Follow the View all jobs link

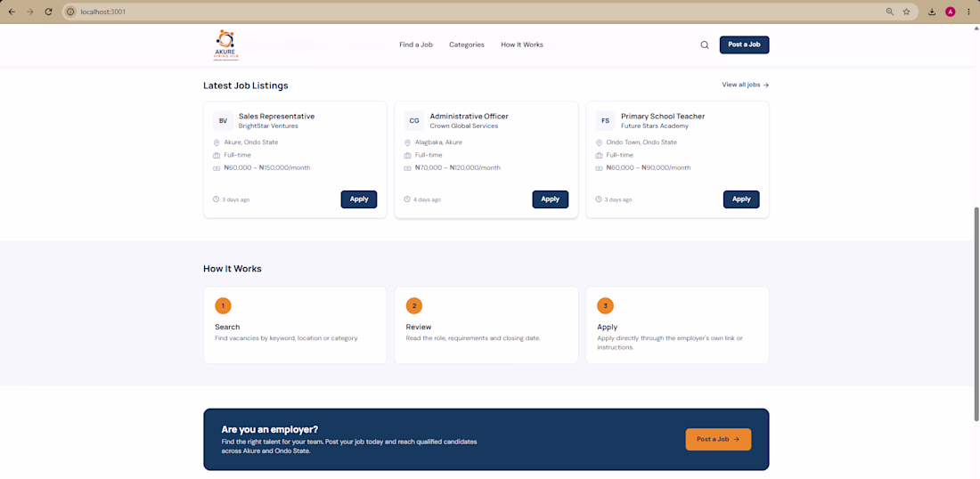[745, 85]
